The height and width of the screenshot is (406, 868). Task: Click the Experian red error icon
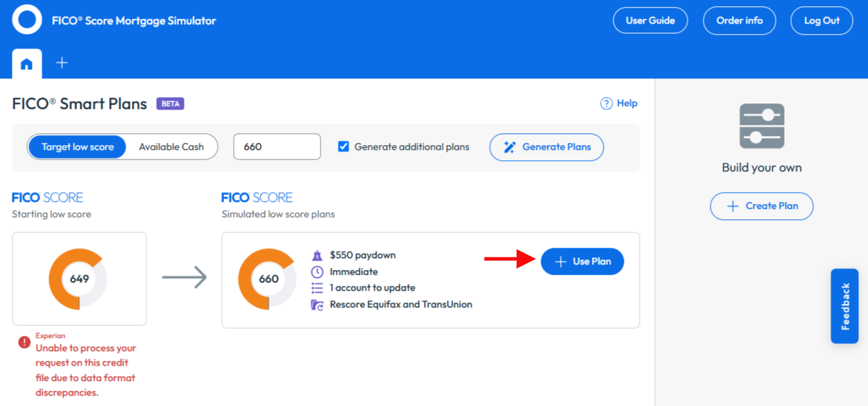[24, 342]
